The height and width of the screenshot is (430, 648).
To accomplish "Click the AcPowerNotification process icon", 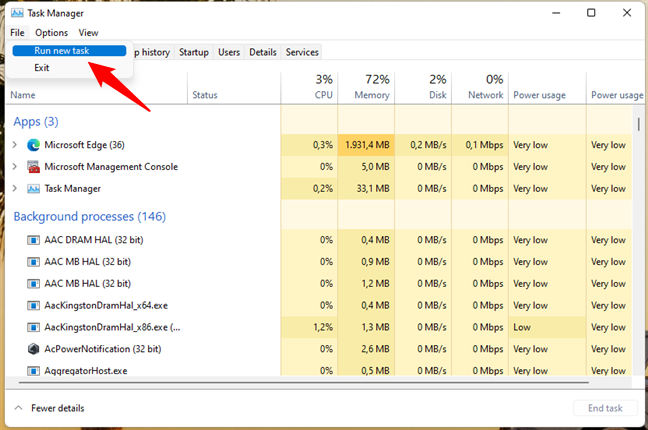I will coord(33,349).
